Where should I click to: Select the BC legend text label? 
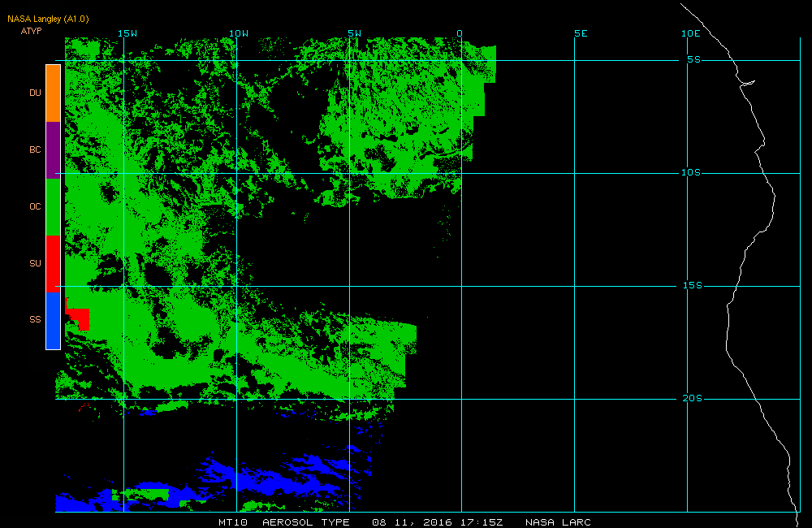pos(35,149)
